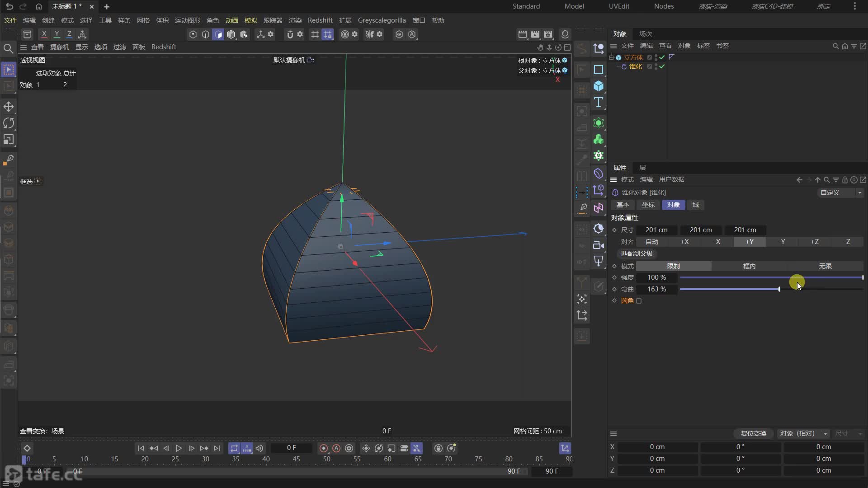Click timeline marker at frame 45
The image size is (868, 488).
point(296,459)
